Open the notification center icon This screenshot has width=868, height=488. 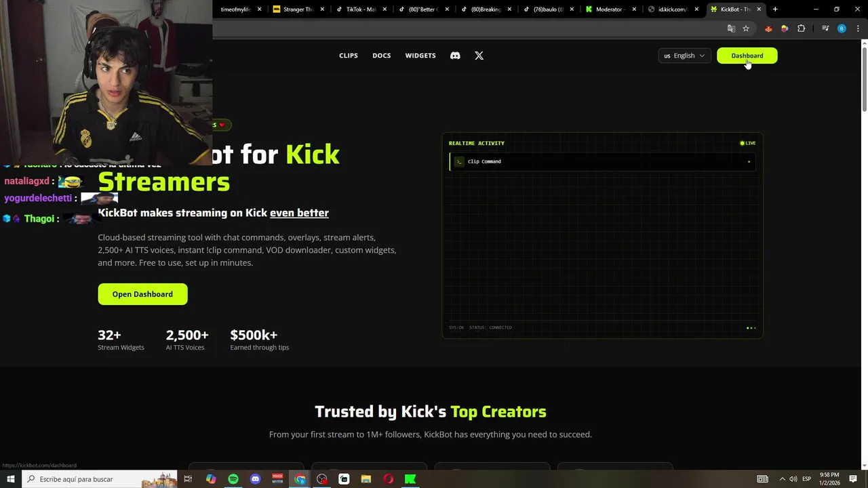pyautogui.click(x=853, y=479)
